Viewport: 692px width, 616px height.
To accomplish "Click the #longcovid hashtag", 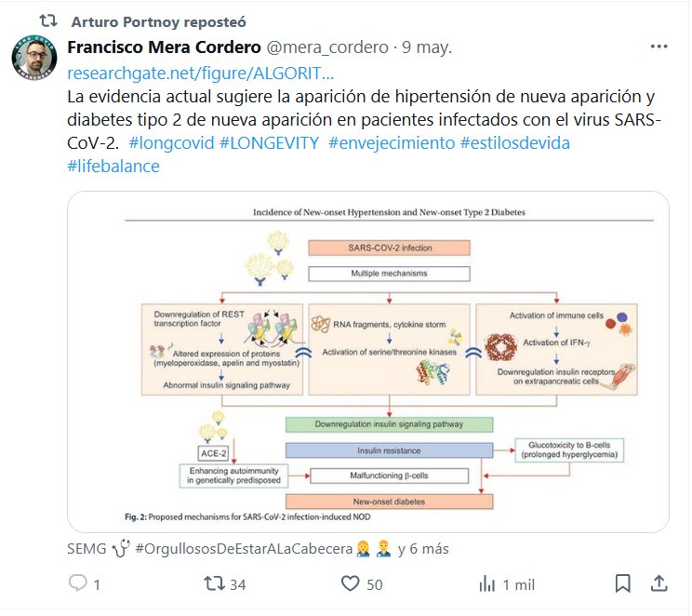I will (x=167, y=143).
